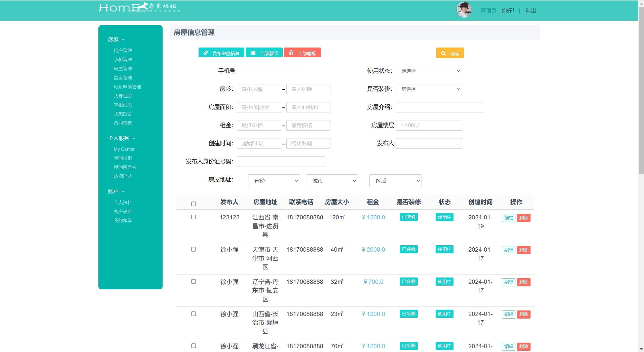
Task: Click the trash icon on delete all button
Action: click(291, 53)
